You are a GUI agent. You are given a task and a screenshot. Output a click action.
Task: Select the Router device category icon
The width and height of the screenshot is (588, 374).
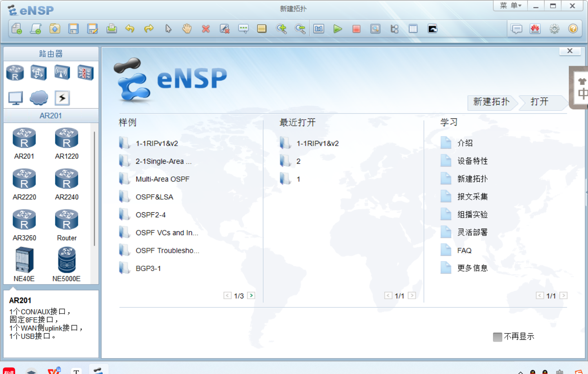pyautogui.click(x=15, y=73)
